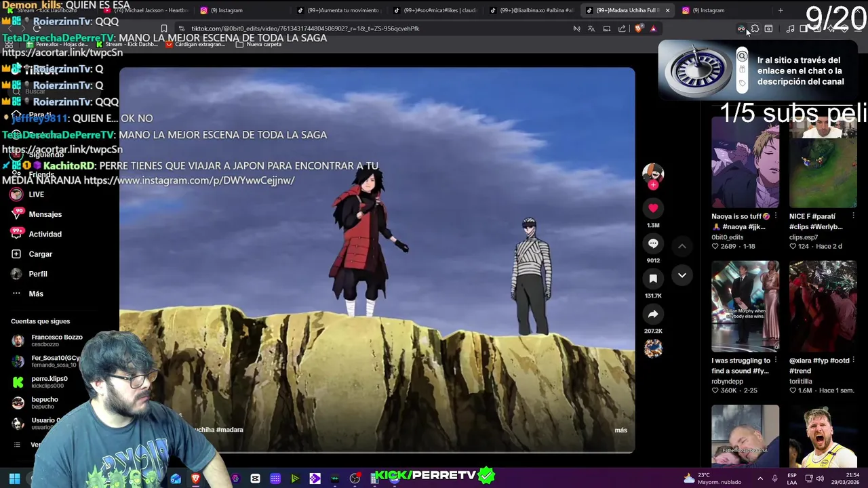The image size is (868, 488).
Task: Open the creator avatar beside the video
Action: click(653, 172)
